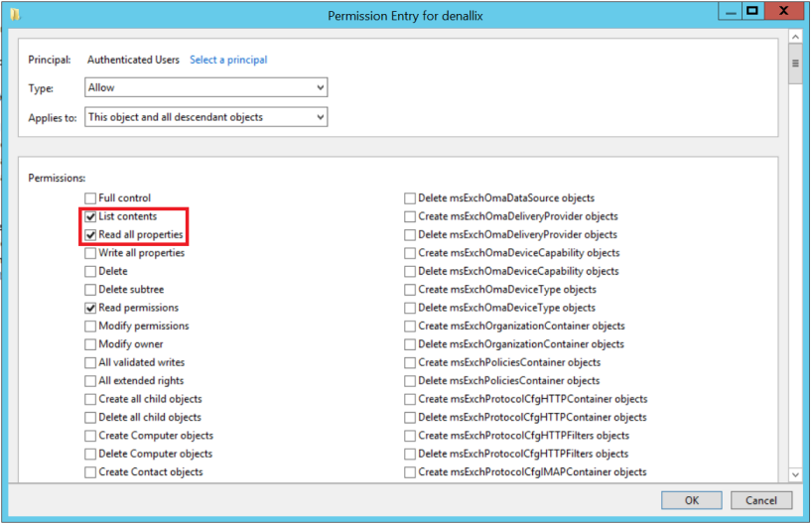The image size is (812, 524).
Task: Click the scrollbar up arrow
Action: [795, 37]
